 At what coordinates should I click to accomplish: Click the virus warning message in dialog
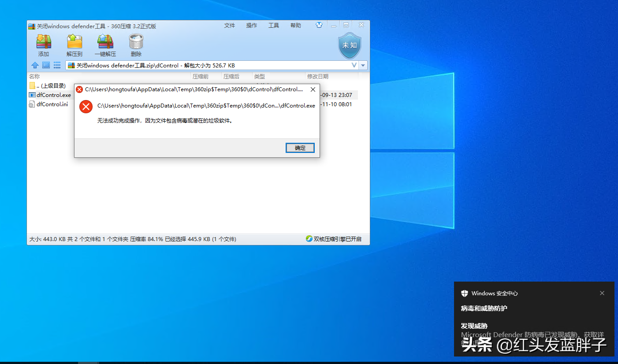(x=165, y=121)
